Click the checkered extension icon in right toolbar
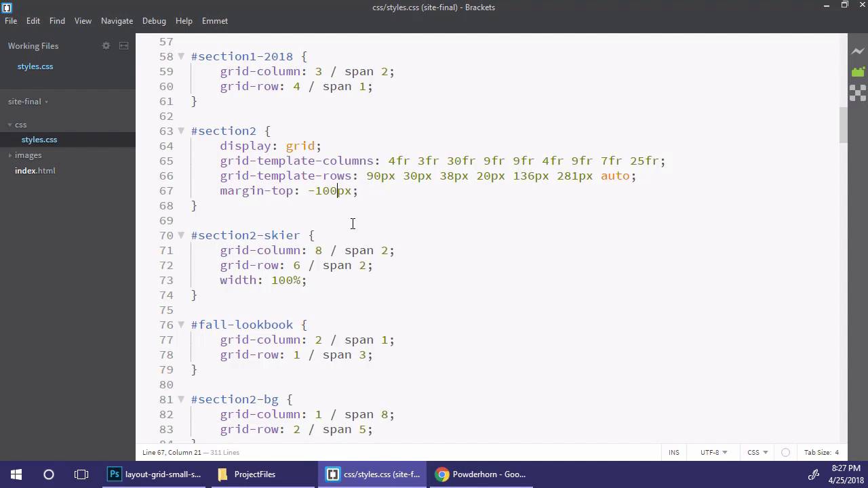This screenshot has width=868, height=488. pos(858,93)
